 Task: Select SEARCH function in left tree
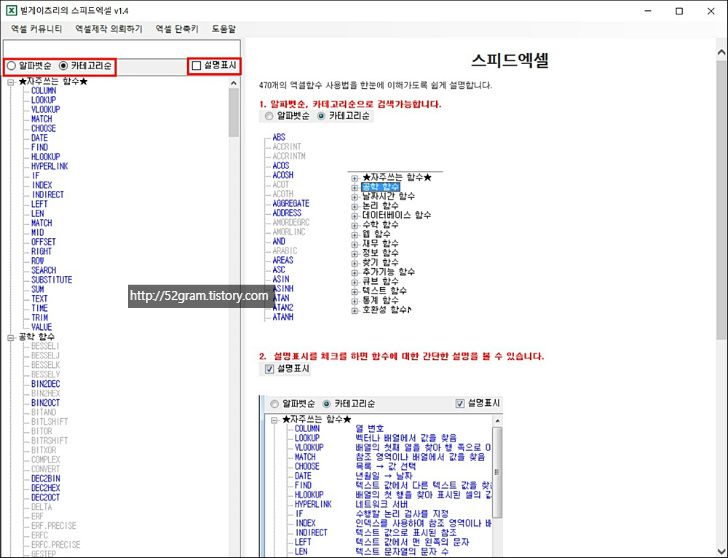(44, 270)
